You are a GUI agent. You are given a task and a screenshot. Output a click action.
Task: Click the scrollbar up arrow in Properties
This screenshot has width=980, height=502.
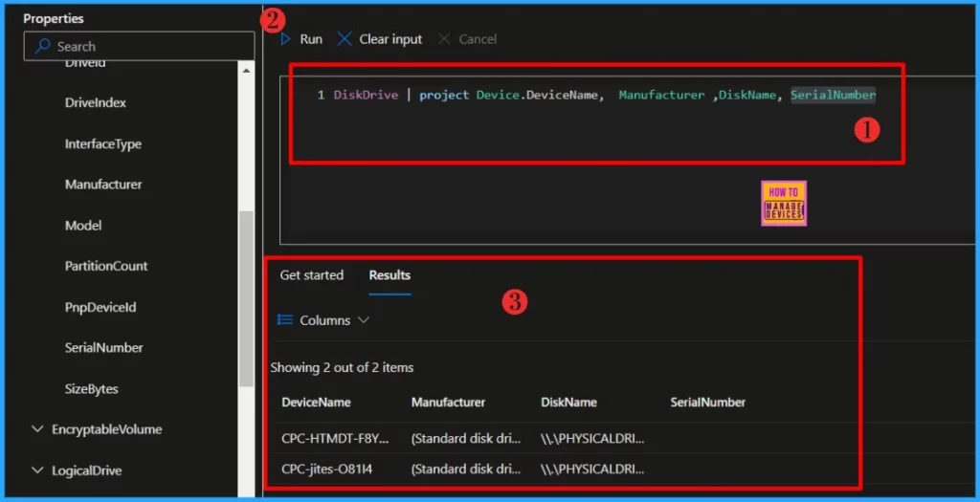pos(246,71)
